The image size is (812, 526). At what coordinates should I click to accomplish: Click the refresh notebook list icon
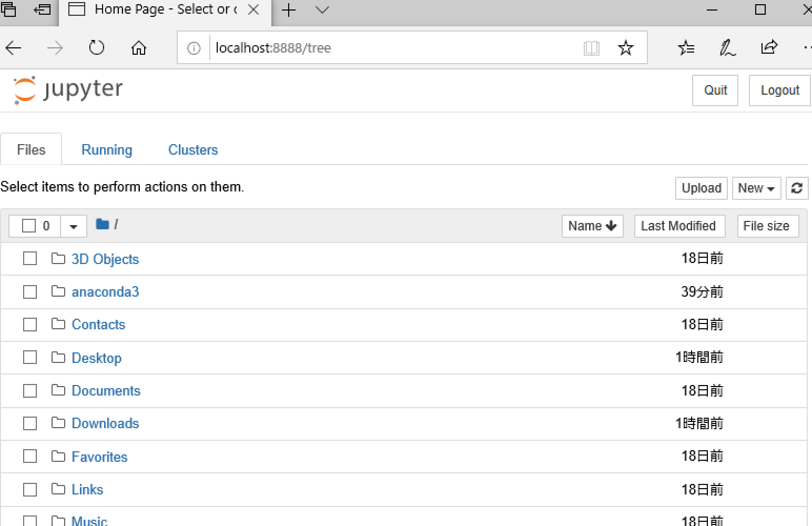tap(797, 188)
